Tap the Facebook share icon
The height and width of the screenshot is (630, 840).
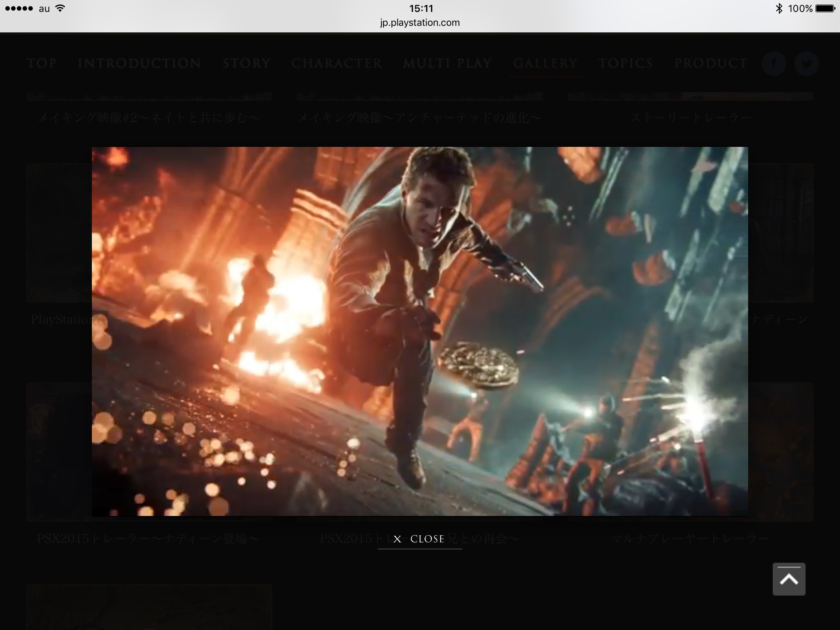pyautogui.click(x=774, y=64)
